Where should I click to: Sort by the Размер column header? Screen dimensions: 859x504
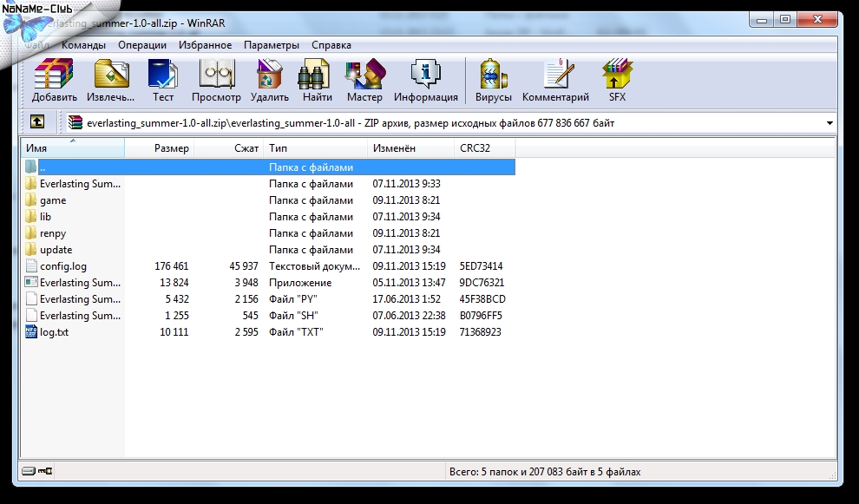[x=160, y=148]
